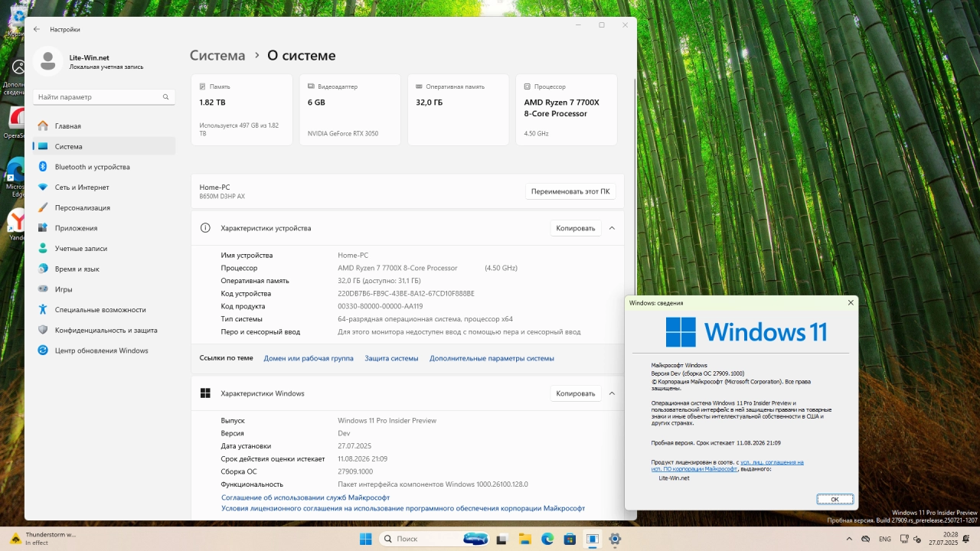Click the paintbrush icon for Персонализация
980x551 pixels.
[x=43, y=207]
